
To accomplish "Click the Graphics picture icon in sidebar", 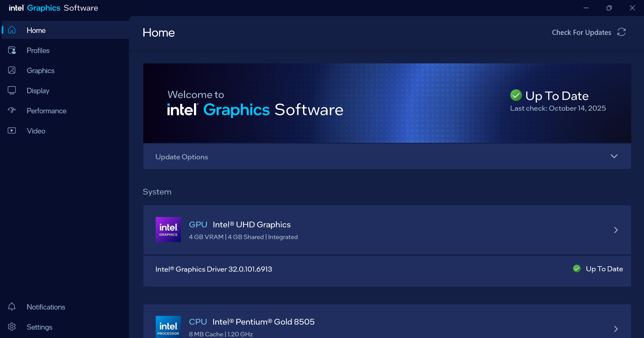I will (x=12, y=70).
